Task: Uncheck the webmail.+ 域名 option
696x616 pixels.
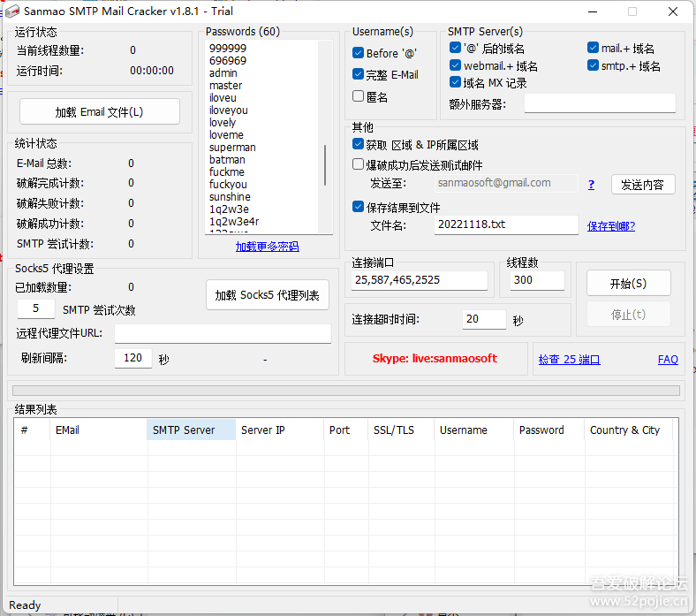Action: (456, 66)
